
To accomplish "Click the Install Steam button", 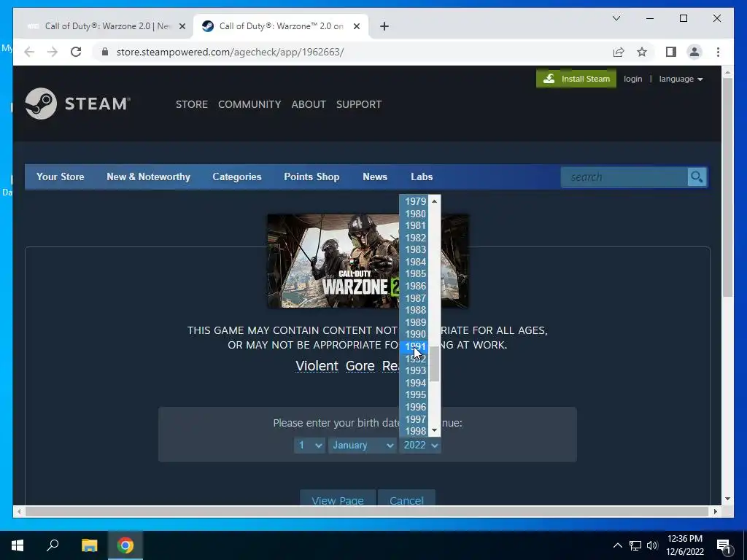I will pos(576,79).
